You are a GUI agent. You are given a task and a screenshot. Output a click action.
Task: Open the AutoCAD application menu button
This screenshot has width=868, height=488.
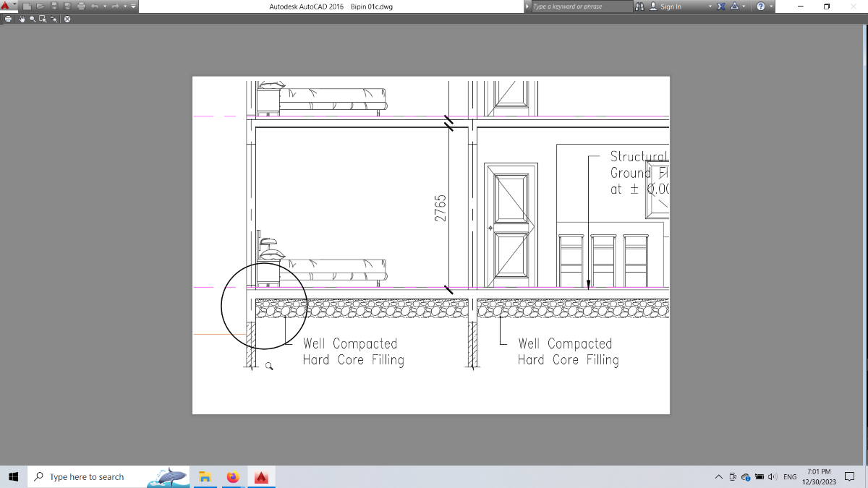pos(9,6)
